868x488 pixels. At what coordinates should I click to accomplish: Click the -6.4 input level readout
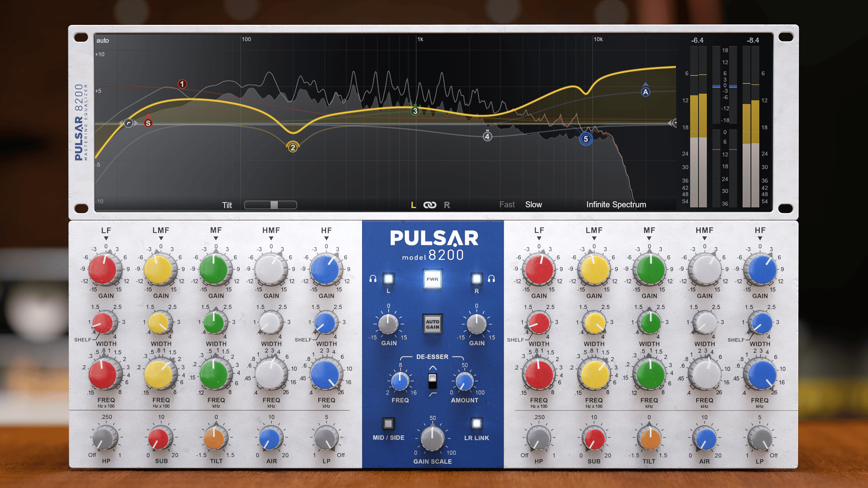coord(697,40)
